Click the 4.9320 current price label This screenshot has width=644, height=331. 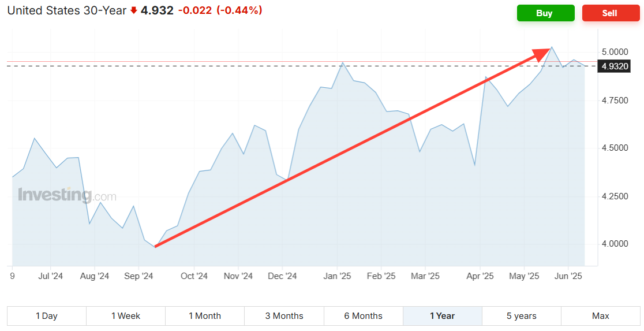(615, 66)
